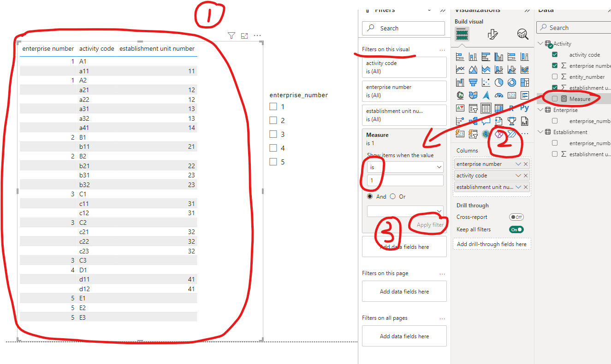Select the pie chart visualization

498,82
